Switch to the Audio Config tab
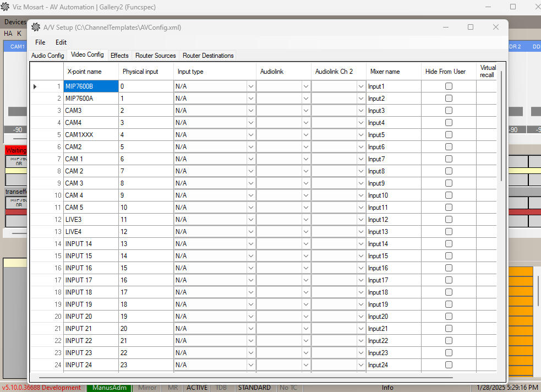541x392 pixels. [47, 56]
